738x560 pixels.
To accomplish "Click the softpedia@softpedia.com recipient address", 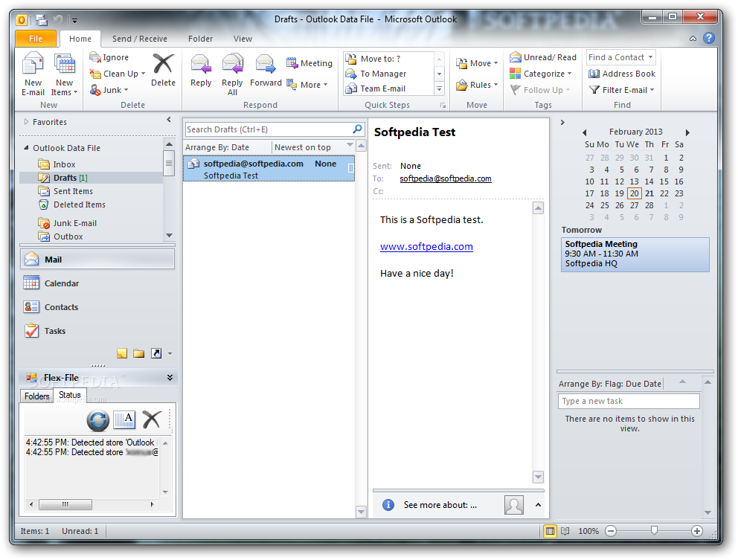I will [445, 178].
